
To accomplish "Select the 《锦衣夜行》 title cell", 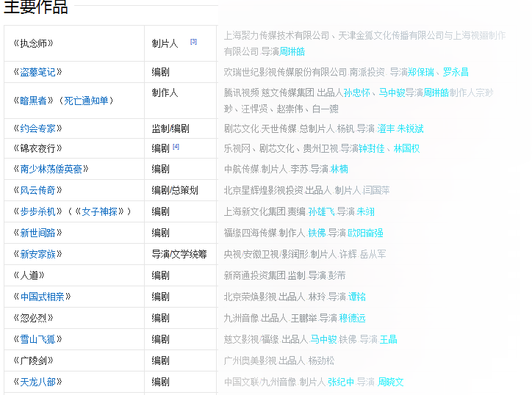I will [74, 148].
